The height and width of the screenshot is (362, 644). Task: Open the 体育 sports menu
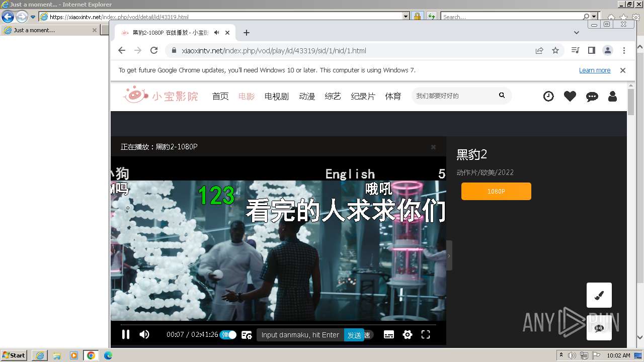click(393, 96)
